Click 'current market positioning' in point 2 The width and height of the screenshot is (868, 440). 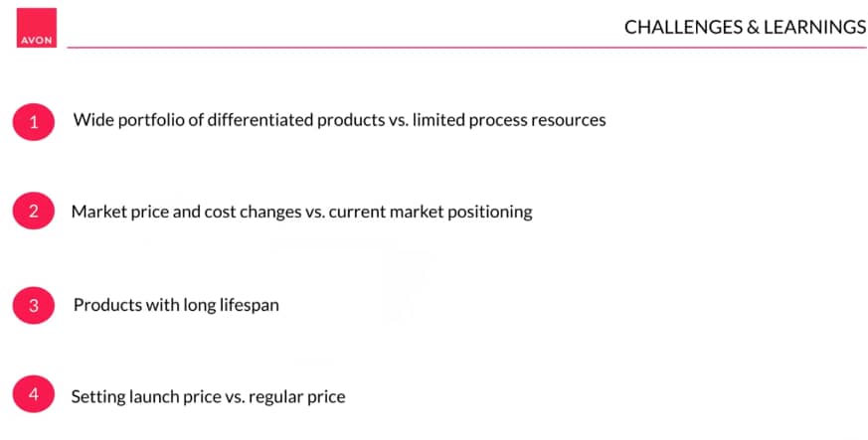(431, 212)
